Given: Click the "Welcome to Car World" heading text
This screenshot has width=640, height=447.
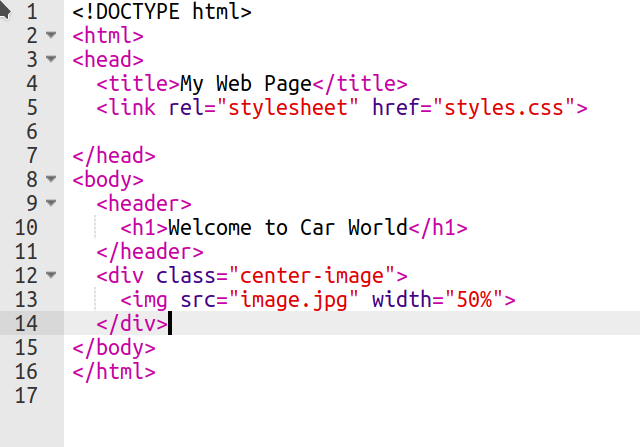Looking at the screenshot, I should (x=288, y=228).
